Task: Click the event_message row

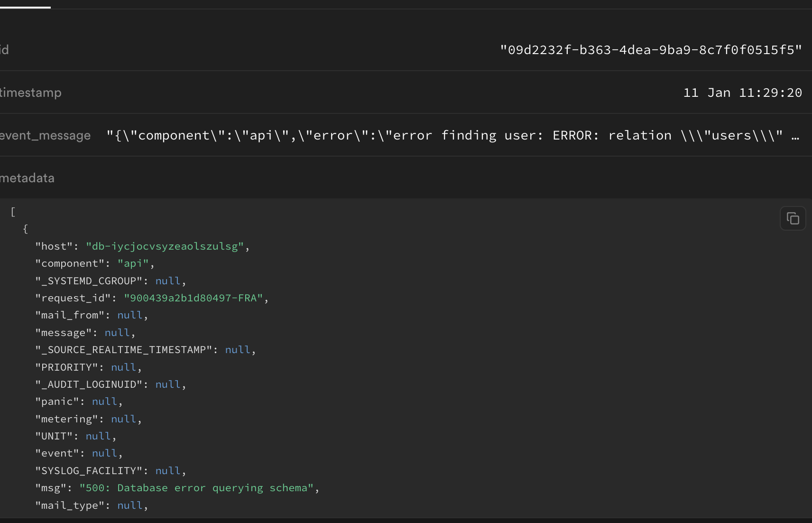Action: [x=45, y=136]
